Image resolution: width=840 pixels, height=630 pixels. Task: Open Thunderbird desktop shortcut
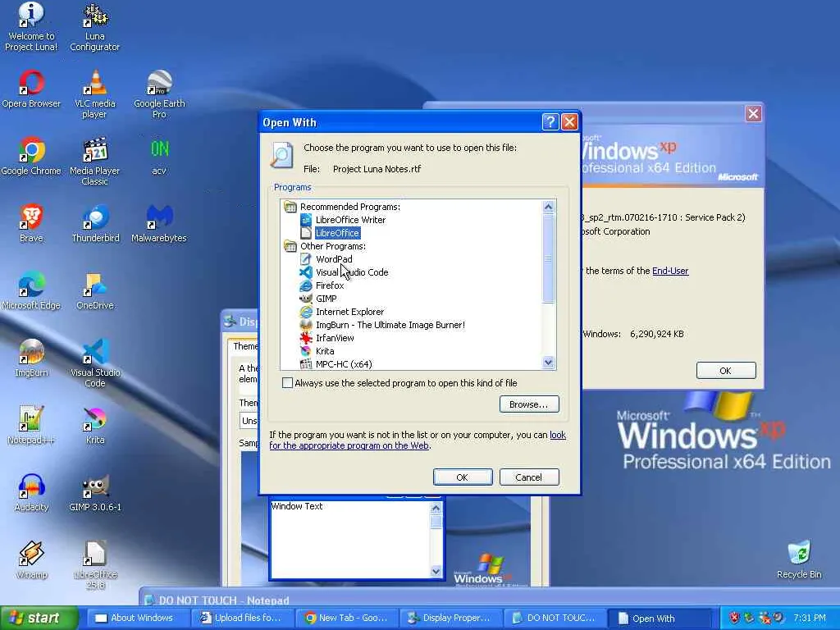[x=95, y=223]
